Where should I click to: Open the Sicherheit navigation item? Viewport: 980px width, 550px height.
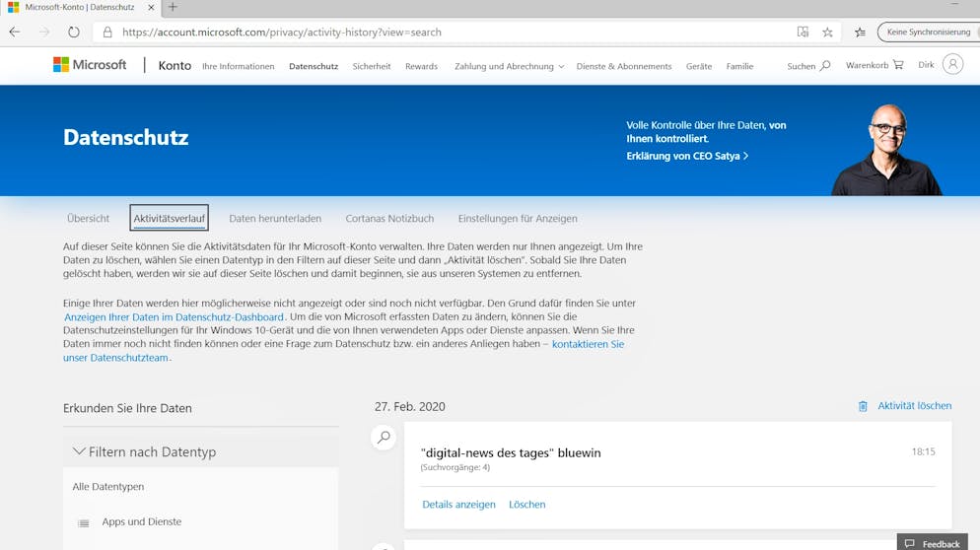372,66
